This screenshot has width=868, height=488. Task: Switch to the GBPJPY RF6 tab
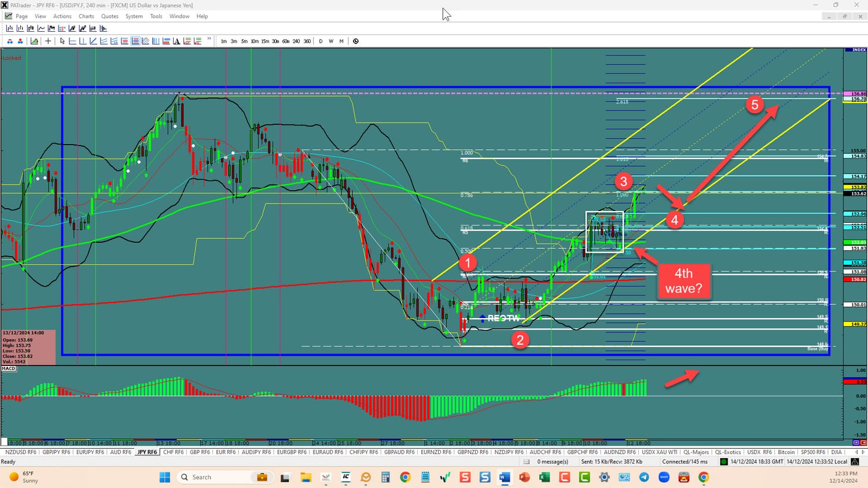(56, 452)
